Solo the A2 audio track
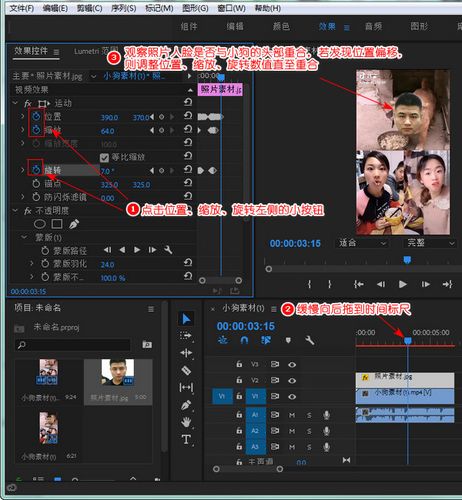Image resolution: width=462 pixels, height=500 pixels. [x=309, y=431]
